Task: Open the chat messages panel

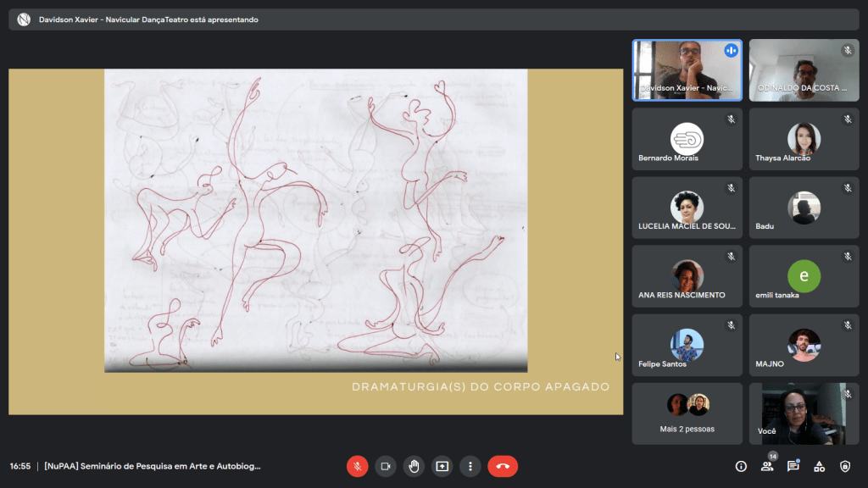Action: click(793, 466)
